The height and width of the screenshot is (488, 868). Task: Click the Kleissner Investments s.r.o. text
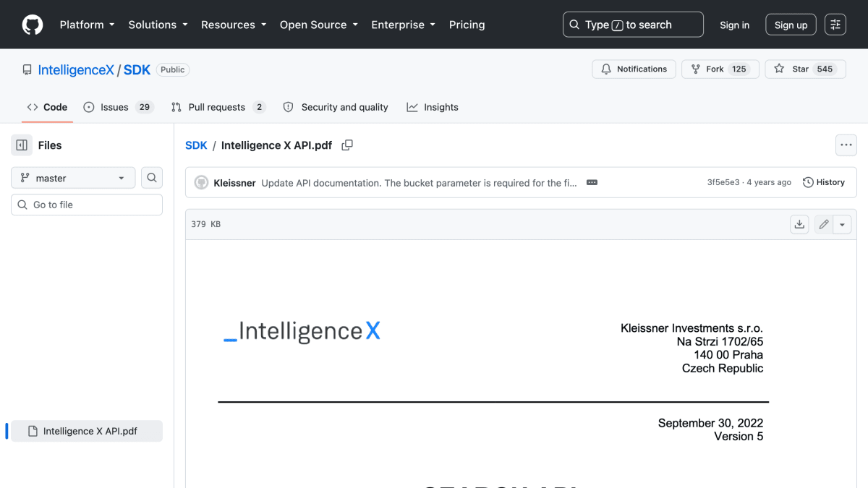[692, 328]
